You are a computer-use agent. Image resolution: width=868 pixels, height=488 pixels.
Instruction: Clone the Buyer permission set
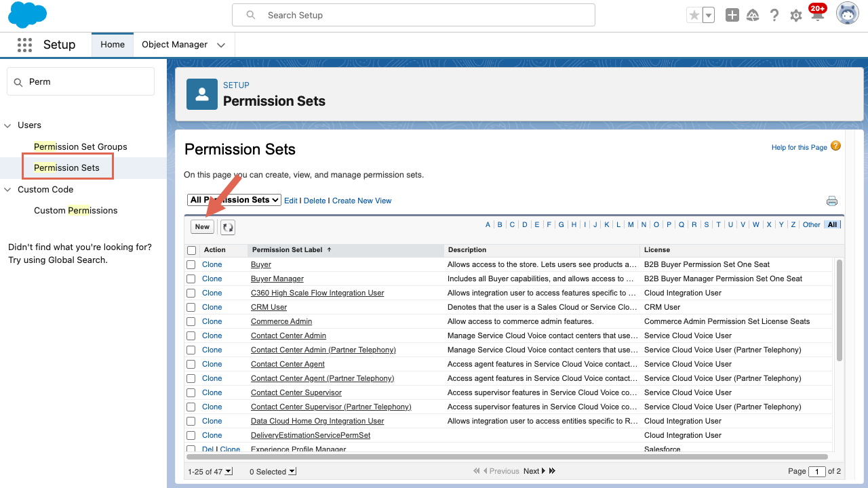click(x=212, y=264)
